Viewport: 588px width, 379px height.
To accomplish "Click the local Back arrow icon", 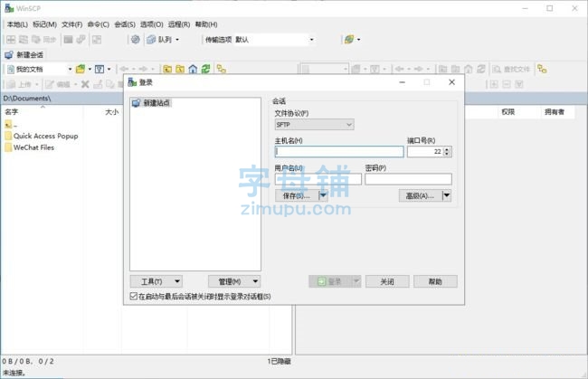I will tap(124, 69).
